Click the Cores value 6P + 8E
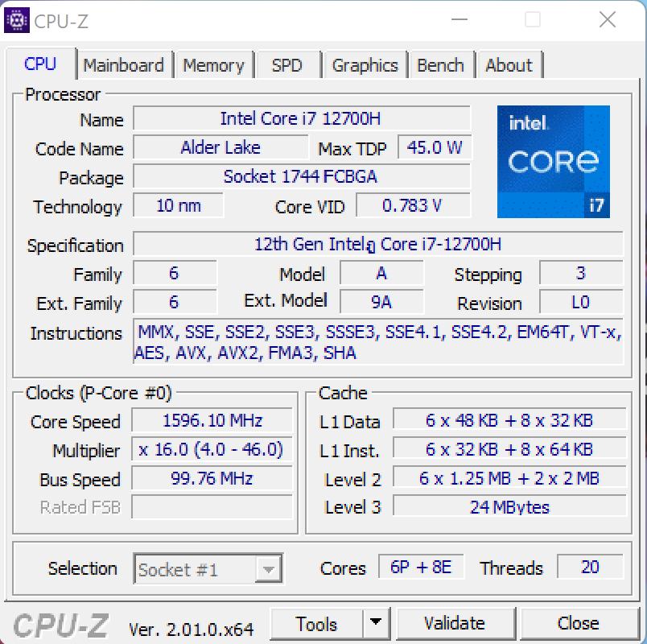647x644 pixels. click(422, 567)
